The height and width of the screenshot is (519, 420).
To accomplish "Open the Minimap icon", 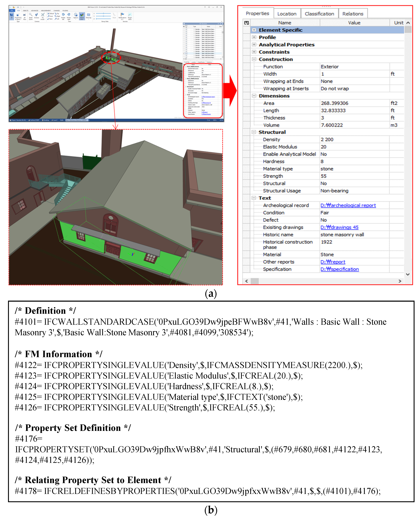I will point(89,15).
